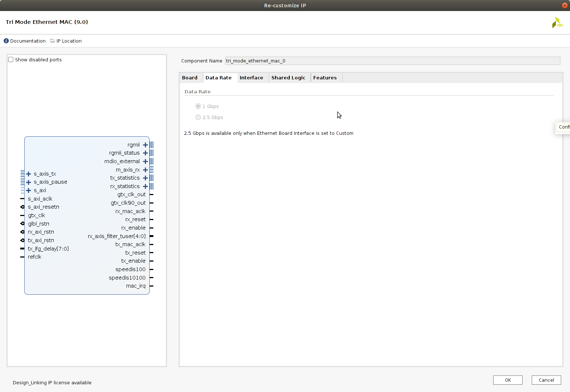Expand the rgmii_status interface port
Image resolution: width=570 pixels, height=392 pixels.
[x=145, y=153]
